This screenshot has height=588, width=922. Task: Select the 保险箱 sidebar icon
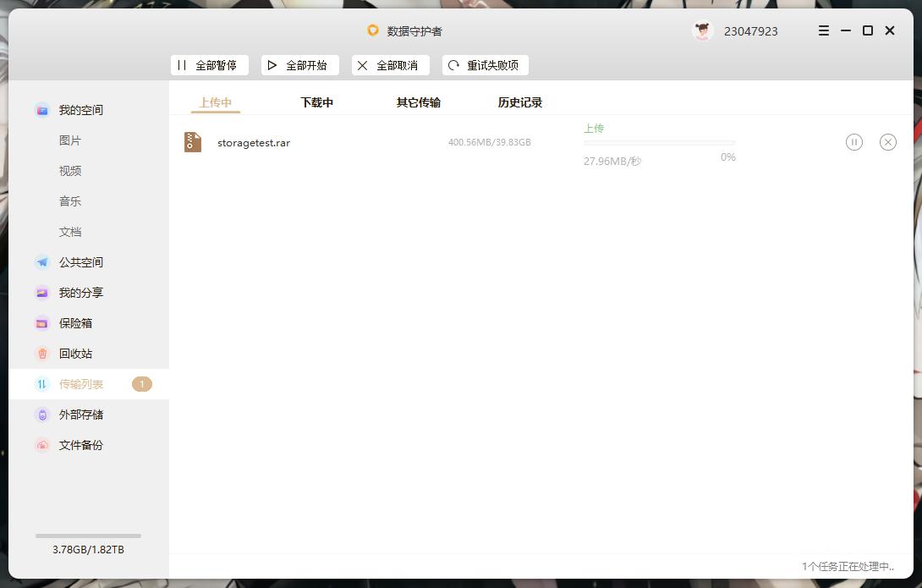(x=74, y=322)
